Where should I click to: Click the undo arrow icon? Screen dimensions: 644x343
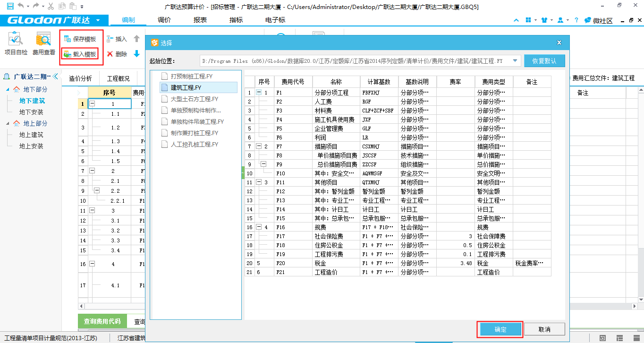click(x=21, y=6)
